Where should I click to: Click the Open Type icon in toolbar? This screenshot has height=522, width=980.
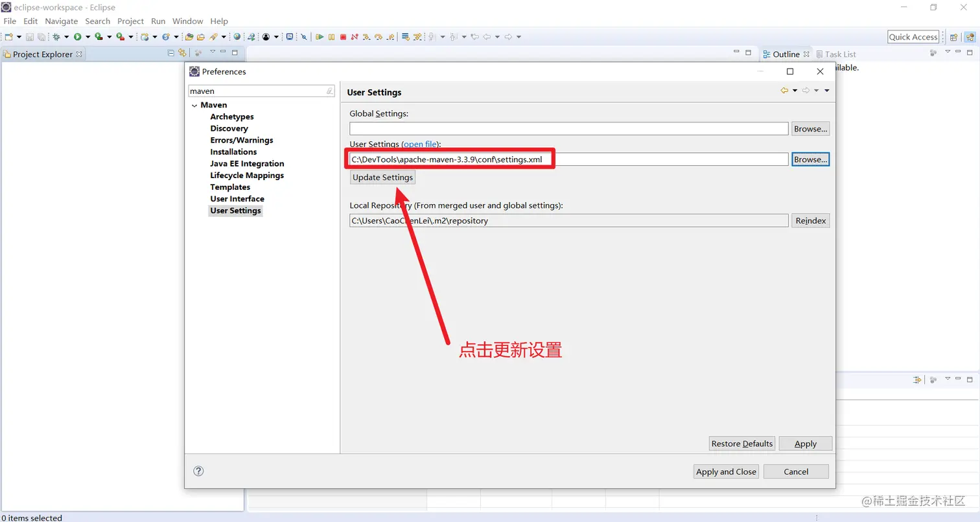pyautogui.click(x=189, y=37)
